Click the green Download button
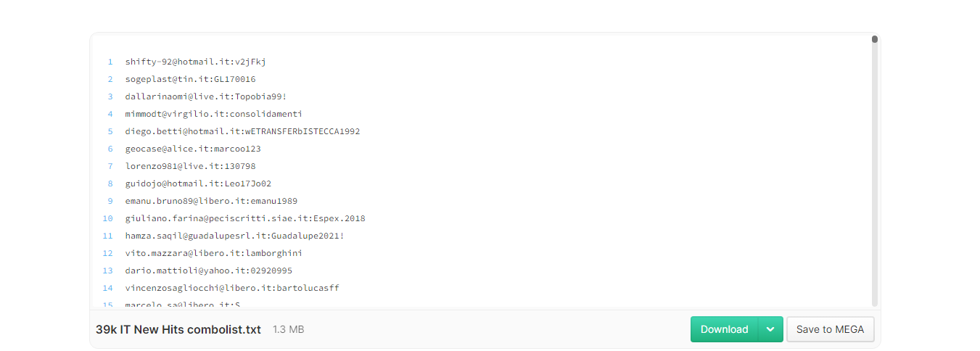 pyautogui.click(x=724, y=329)
